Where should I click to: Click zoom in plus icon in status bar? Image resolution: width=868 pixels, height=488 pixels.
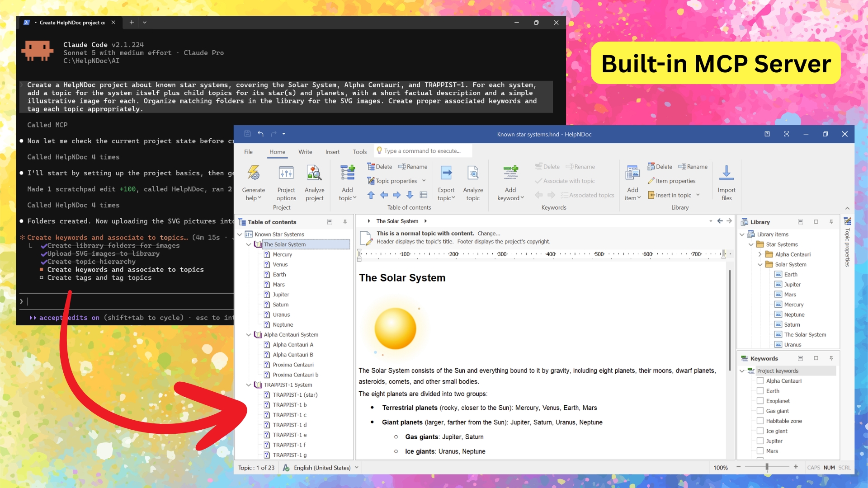pos(796,467)
